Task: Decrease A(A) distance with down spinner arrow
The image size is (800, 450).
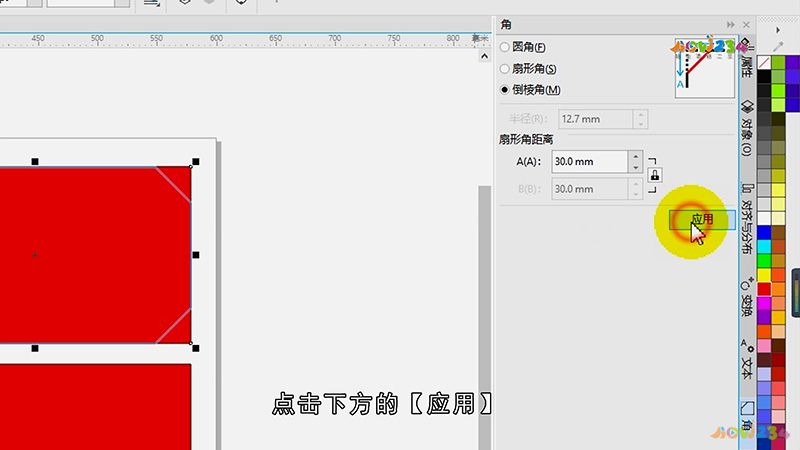Action: 635,167
